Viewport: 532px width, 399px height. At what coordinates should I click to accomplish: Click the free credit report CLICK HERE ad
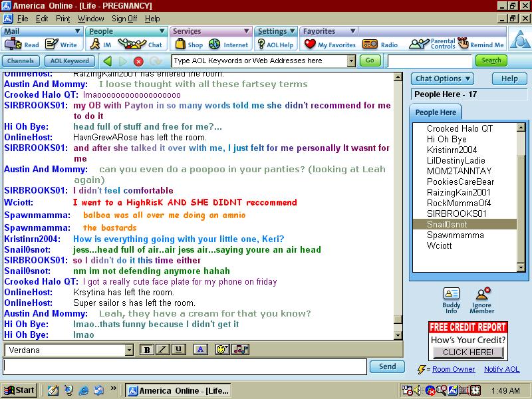click(x=468, y=352)
